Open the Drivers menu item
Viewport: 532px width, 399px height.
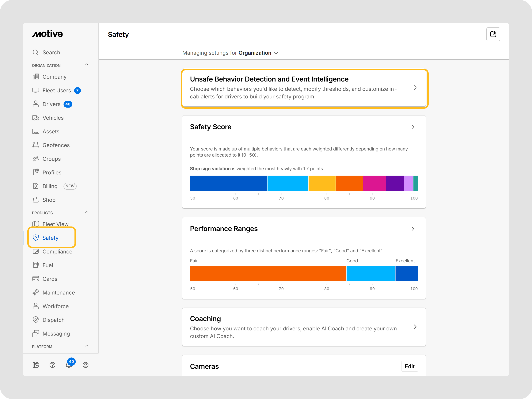(x=51, y=104)
